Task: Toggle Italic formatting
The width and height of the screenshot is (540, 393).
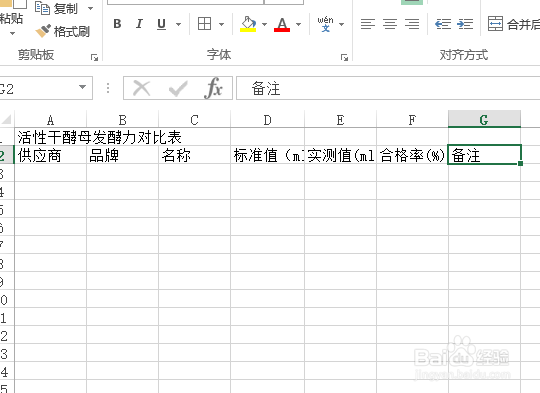Action: (139, 24)
